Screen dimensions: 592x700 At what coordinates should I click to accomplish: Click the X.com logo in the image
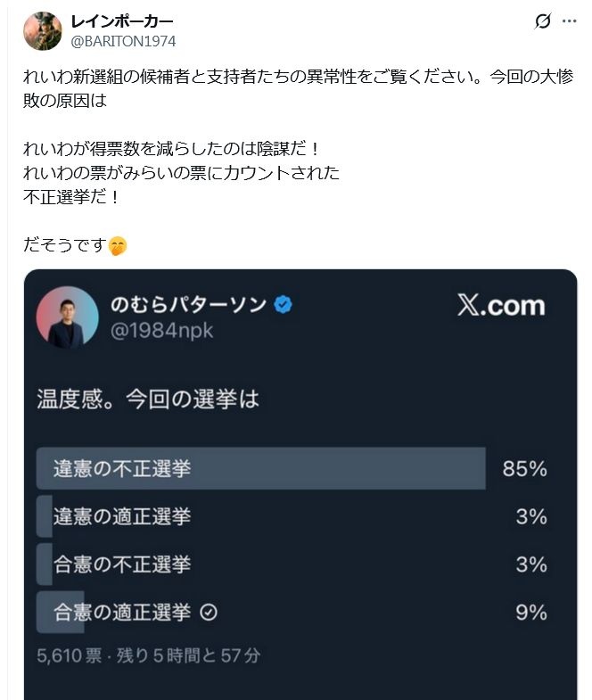(501, 306)
